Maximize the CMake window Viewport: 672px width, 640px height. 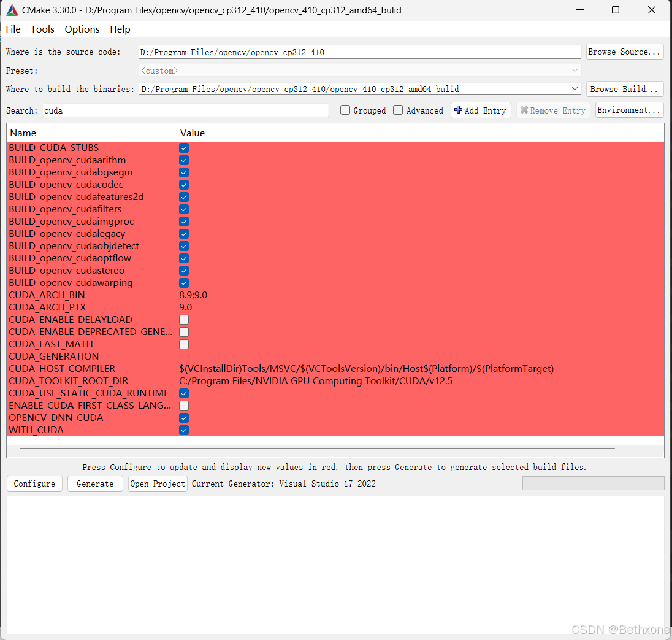coord(616,10)
